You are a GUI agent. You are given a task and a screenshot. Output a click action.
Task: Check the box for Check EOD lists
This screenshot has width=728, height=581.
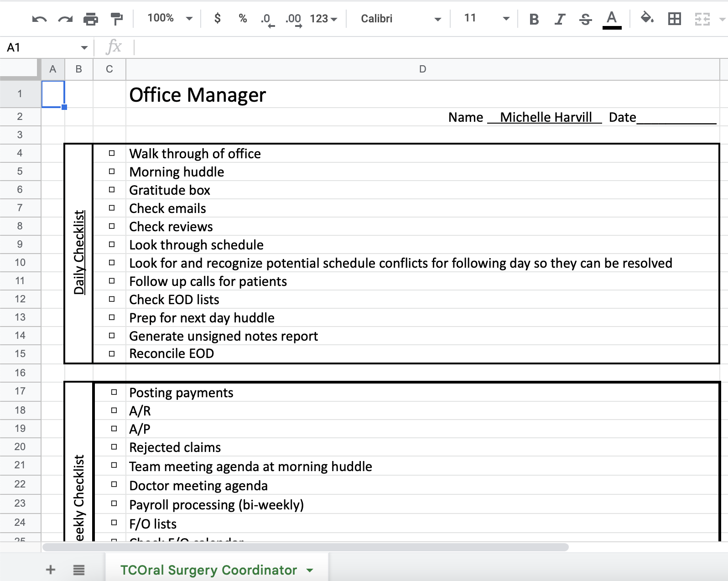pyautogui.click(x=112, y=299)
